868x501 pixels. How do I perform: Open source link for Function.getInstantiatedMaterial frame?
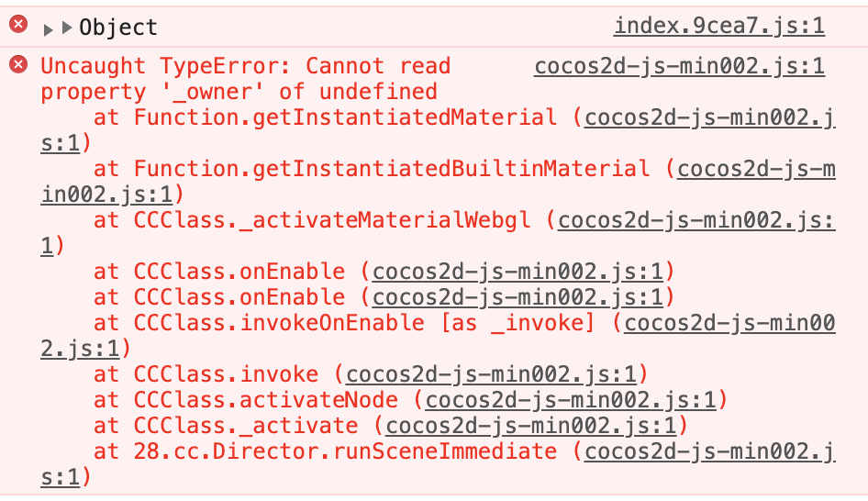click(x=709, y=117)
